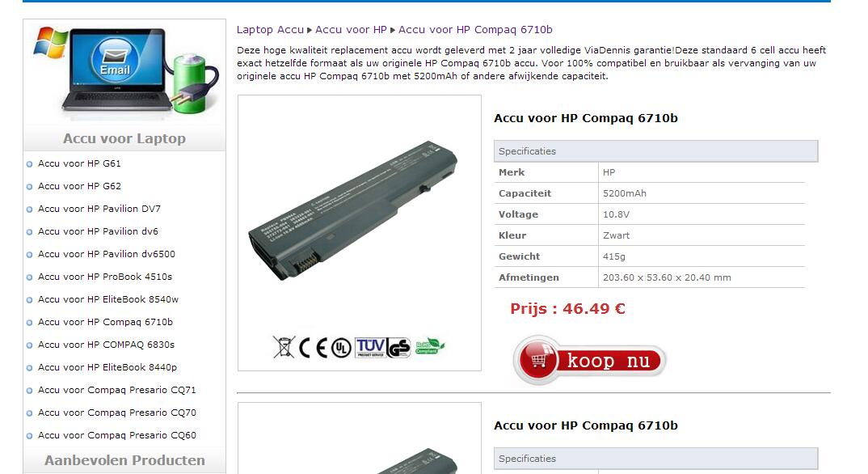This screenshot has height=474, width=868.
Task: Click Accu voor HP Compaq 6710b breadcrumb
Action: [x=475, y=30]
